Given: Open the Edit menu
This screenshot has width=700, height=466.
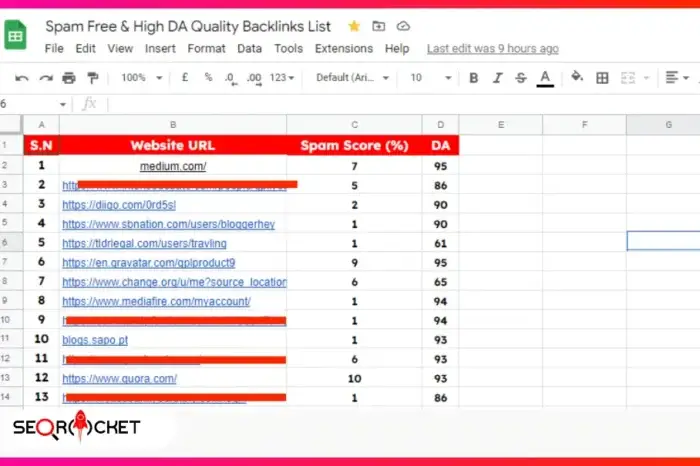Looking at the screenshot, I should pos(85,49).
